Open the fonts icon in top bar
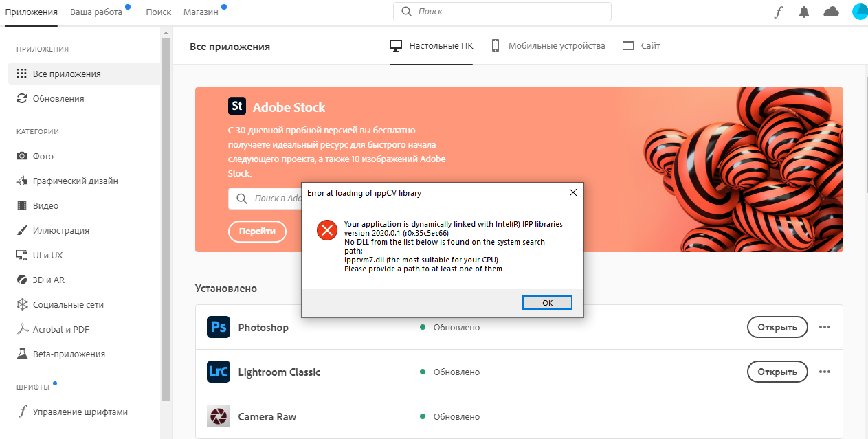 pos(778,12)
